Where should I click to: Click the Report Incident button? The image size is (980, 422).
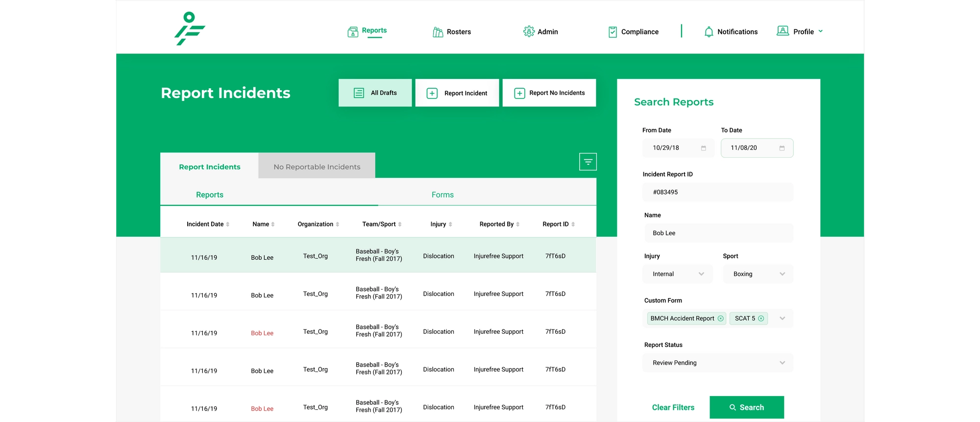pyautogui.click(x=457, y=93)
